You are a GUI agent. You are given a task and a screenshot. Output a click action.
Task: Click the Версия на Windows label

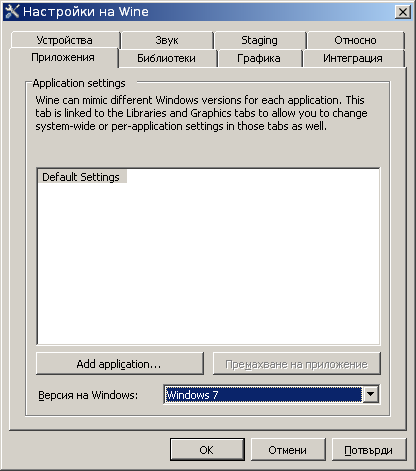pos(88,395)
